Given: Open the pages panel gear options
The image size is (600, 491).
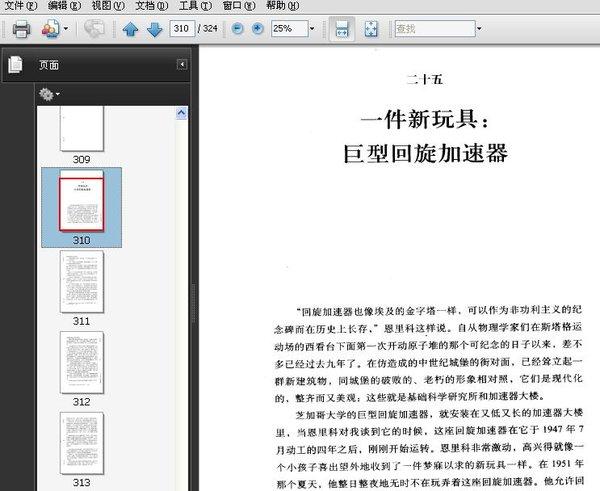Looking at the screenshot, I should point(49,94).
